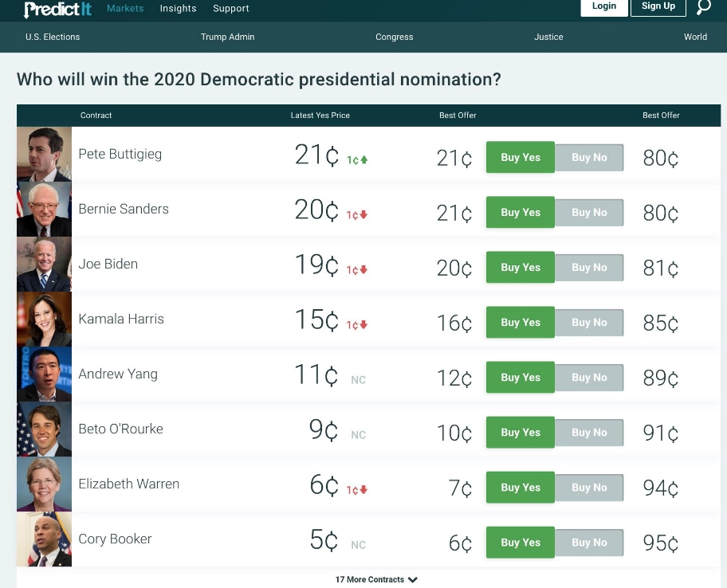
Task: Click Buttigieg's 21¢ latest yes price
Action: [x=316, y=155]
